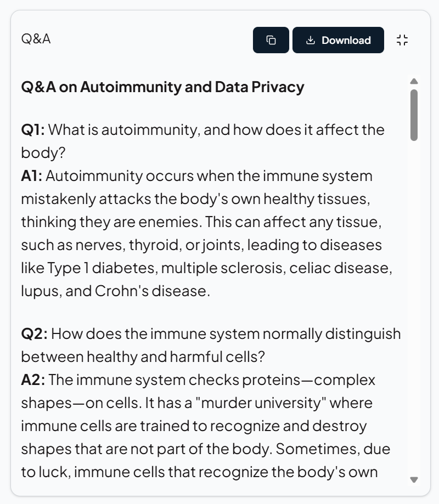Click the bold A2 label
Viewport: 439px width, 504px height.
pos(34,380)
